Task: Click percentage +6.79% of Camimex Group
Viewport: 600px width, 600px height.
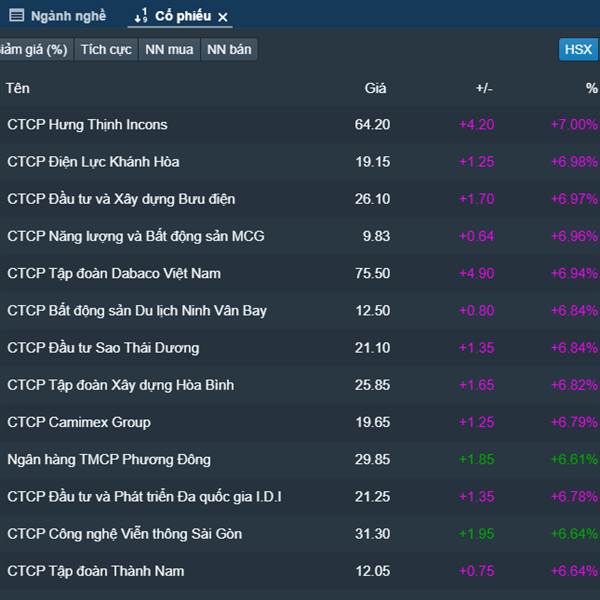Action: tap(574, 422)
